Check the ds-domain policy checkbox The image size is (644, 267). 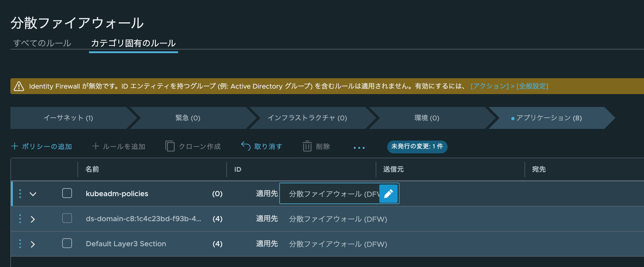(67, 218)
